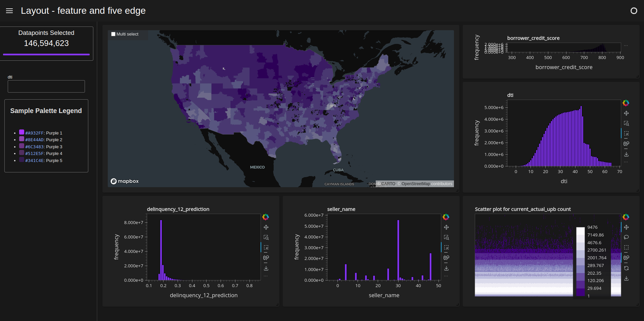Click the scatter plot color bar legend
Image resolution: width=644 pixels, height=321 pixels.
pos(581,262)
